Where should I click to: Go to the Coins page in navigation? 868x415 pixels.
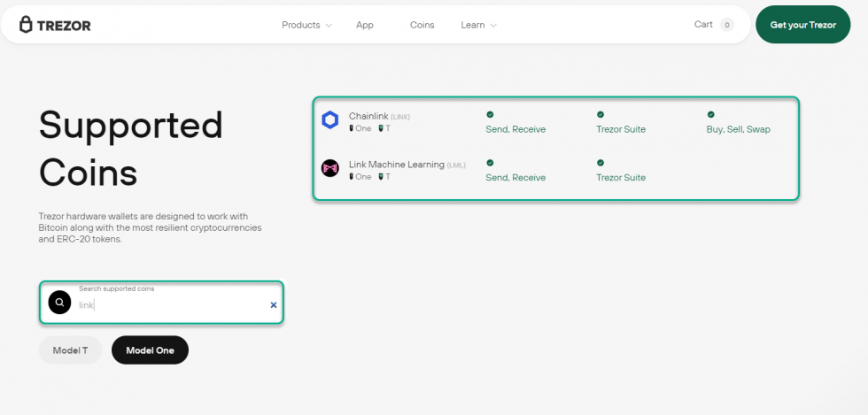[422, 25]
